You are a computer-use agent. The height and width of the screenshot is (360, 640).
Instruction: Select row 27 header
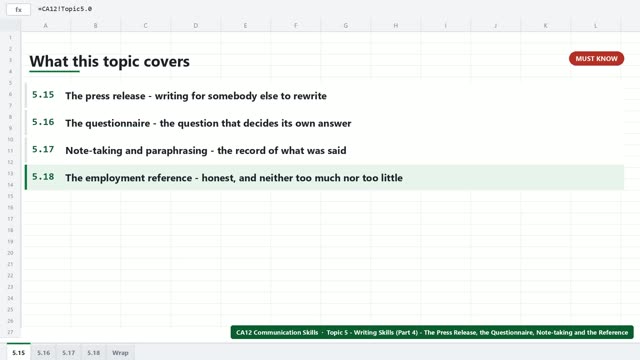[10, 332]
